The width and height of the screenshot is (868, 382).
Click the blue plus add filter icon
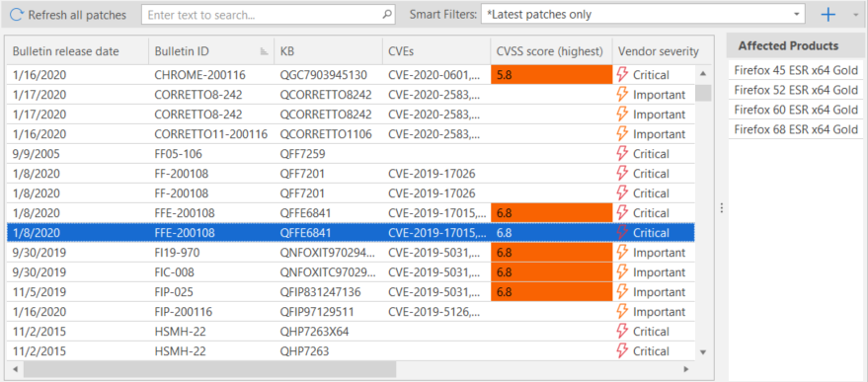coord(829,15)
